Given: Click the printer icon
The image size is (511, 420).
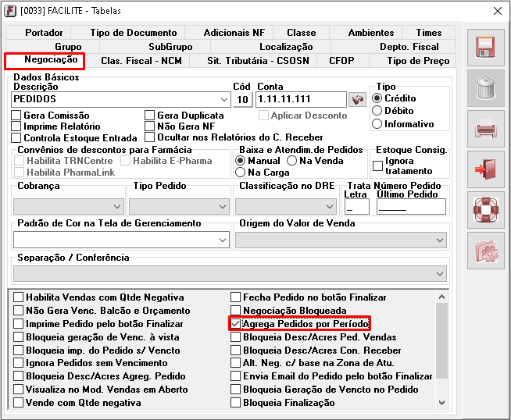Looking at the screenshot, I should coord(485,129).
